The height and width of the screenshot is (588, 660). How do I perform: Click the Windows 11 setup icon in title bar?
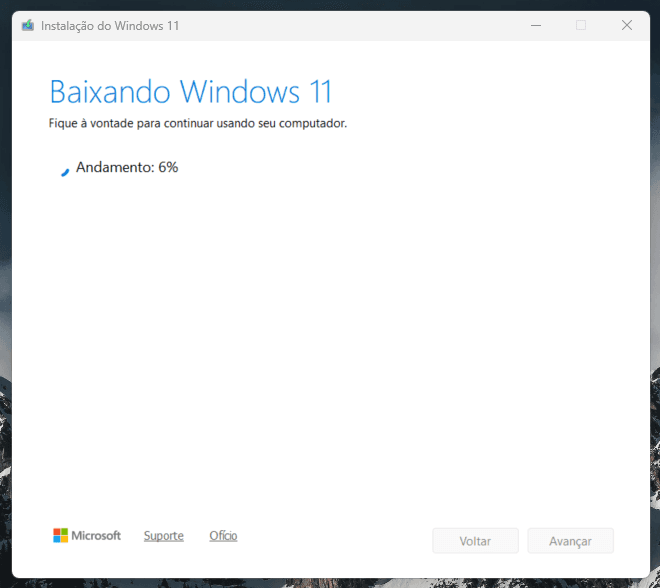[28, 26]
